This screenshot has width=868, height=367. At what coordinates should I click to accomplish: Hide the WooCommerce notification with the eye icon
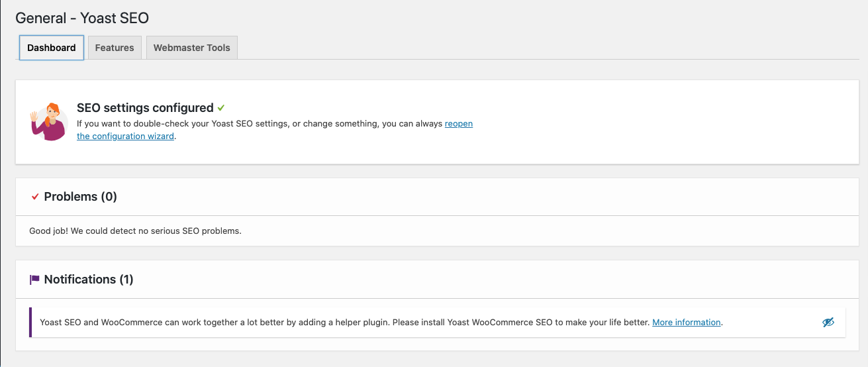coord(828,323)
